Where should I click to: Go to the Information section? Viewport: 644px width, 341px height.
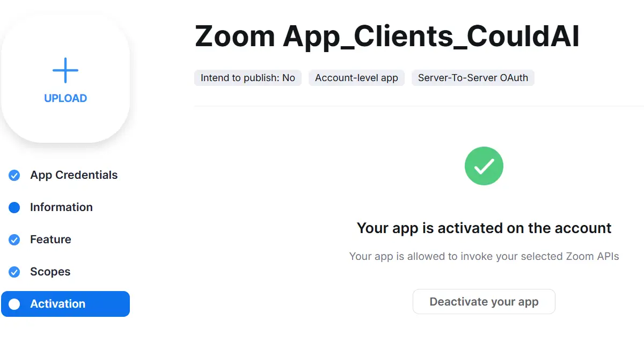(61, 207)
